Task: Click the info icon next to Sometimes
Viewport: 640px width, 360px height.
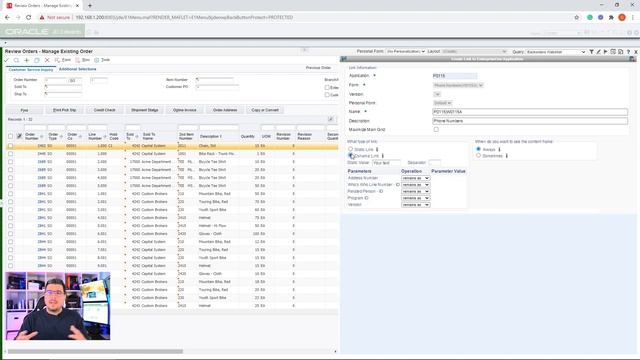Action: (x=507, y=156)
